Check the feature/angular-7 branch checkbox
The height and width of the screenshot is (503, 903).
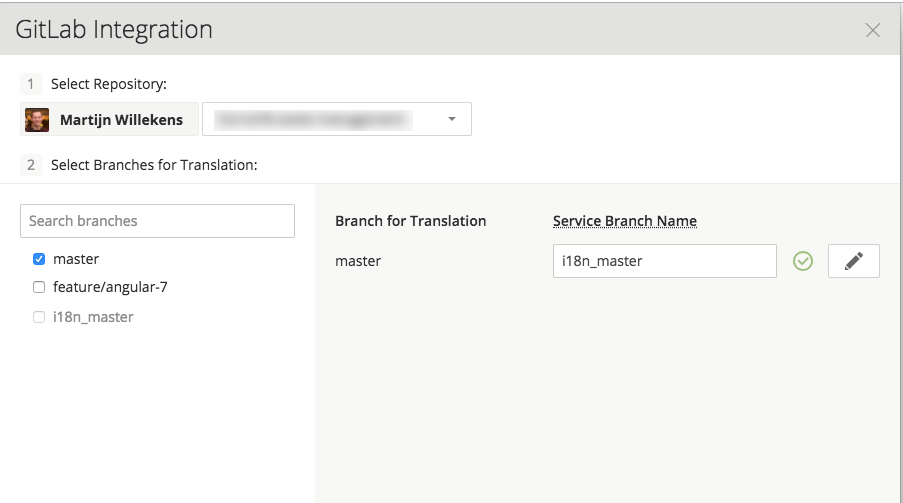point(39,287)
